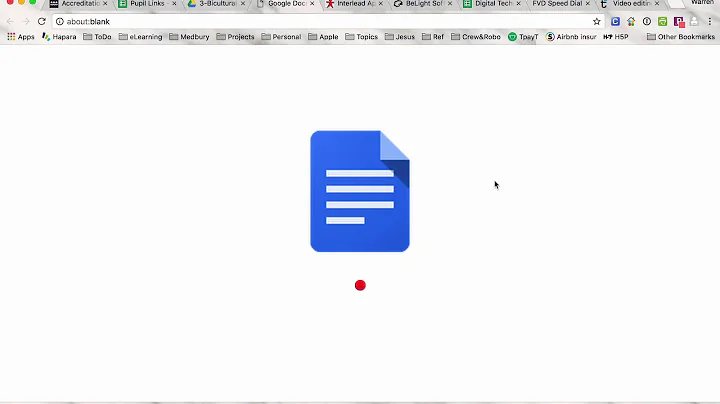Expand Topics bookmarks folder
This screenshot has height=404, width=720.
(x=361, y=37)
